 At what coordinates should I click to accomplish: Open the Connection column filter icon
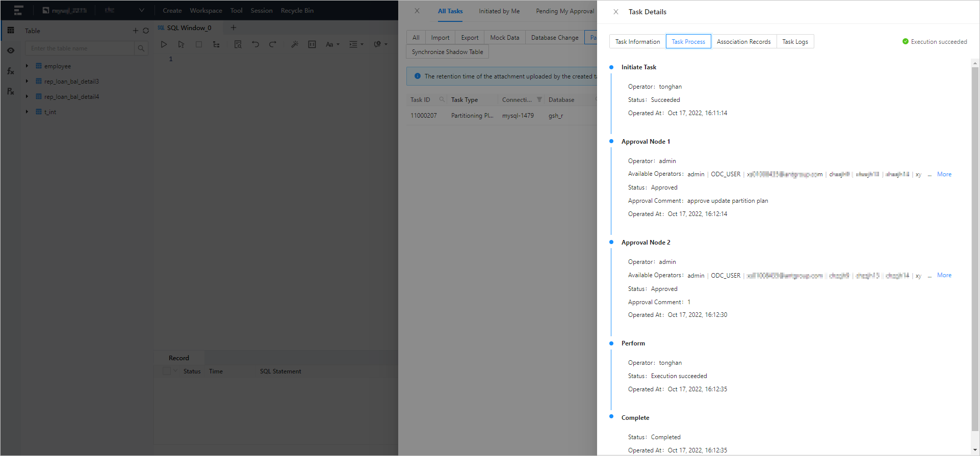coord(539,99)
